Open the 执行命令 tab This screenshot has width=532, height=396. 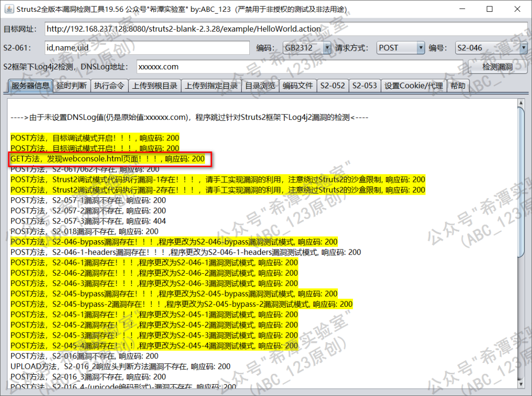[109, 86]
